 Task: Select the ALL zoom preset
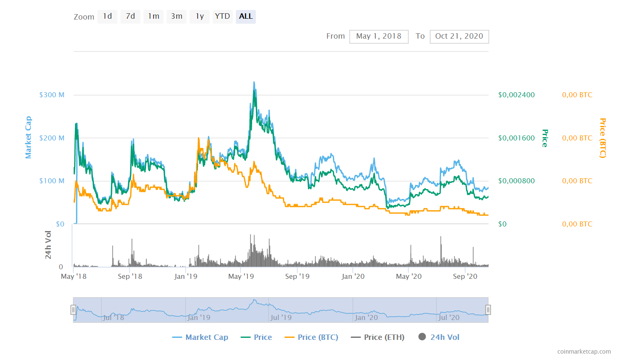tap(245, 16)
